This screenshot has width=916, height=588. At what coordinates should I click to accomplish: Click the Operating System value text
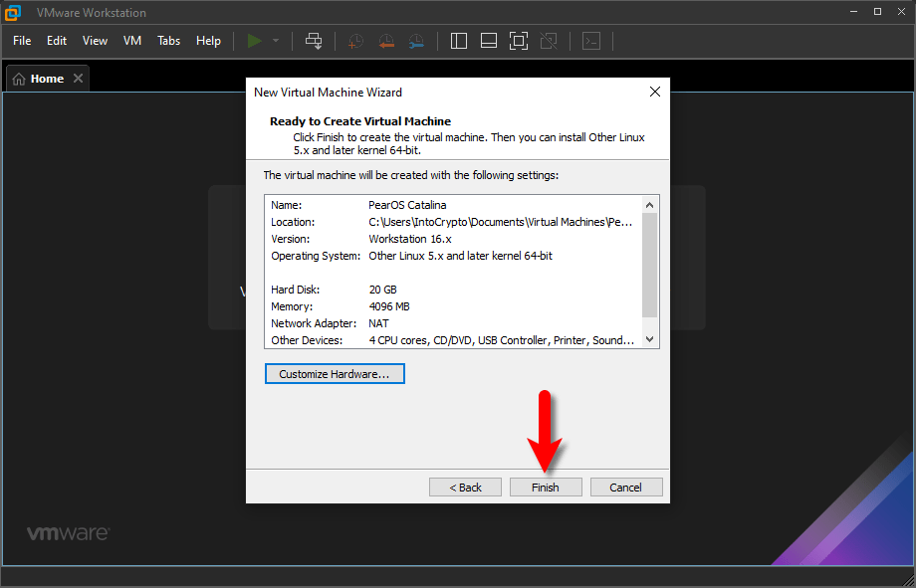pyautogui.click(x=460, y=256)
